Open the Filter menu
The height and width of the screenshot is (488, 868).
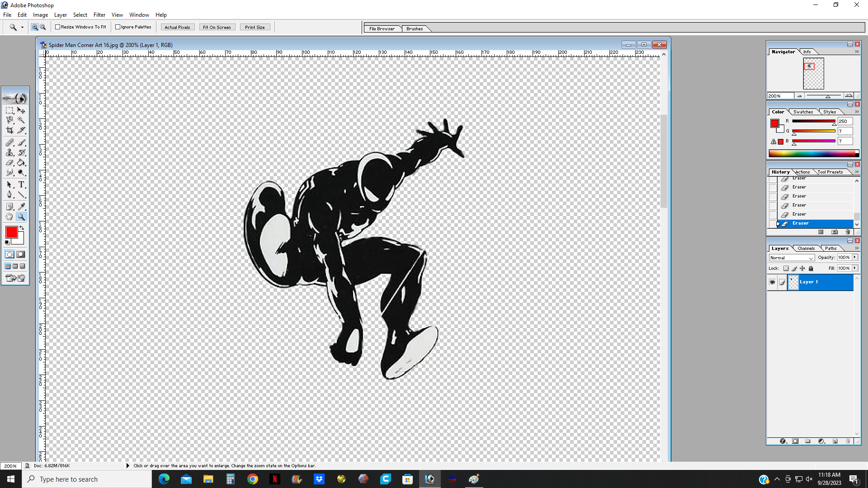pos(99,15)
